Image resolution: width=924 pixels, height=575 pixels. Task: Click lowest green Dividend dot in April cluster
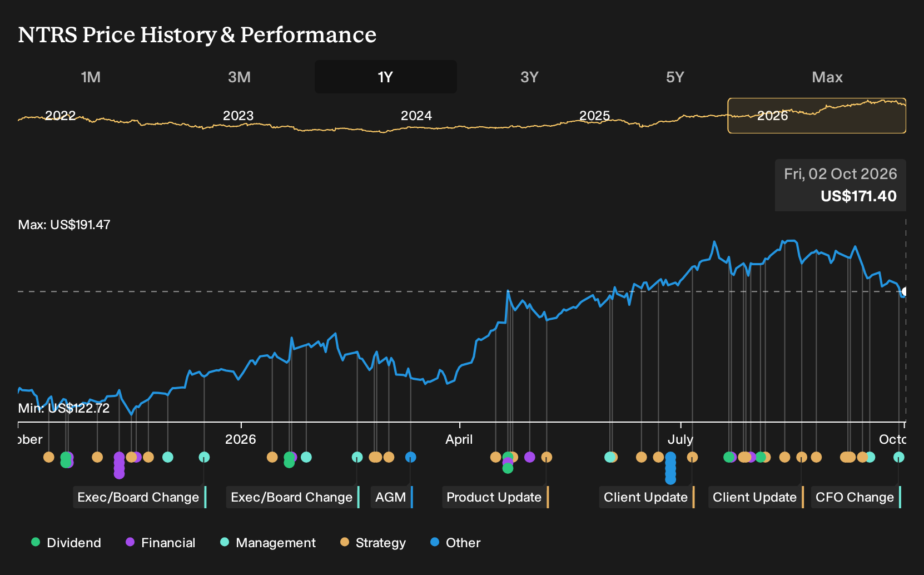point(508,468)
